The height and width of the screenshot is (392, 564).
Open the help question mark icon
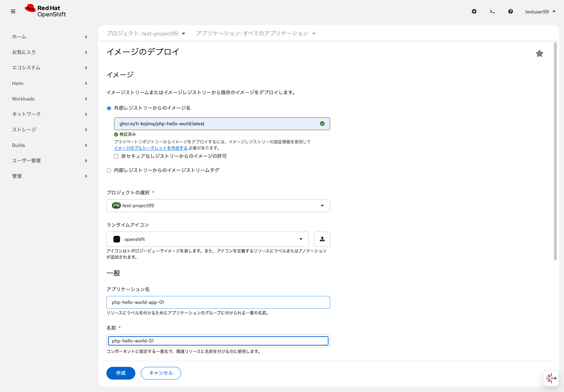click(x=511, y=11)
